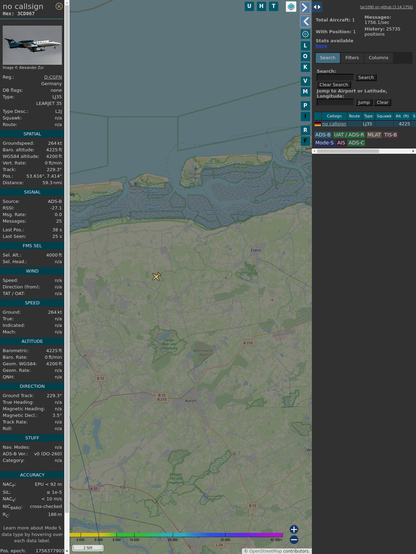The height and width of the screenshot is (554, 416).
Task: Click the SIGNAL section header
Action: 32,192
